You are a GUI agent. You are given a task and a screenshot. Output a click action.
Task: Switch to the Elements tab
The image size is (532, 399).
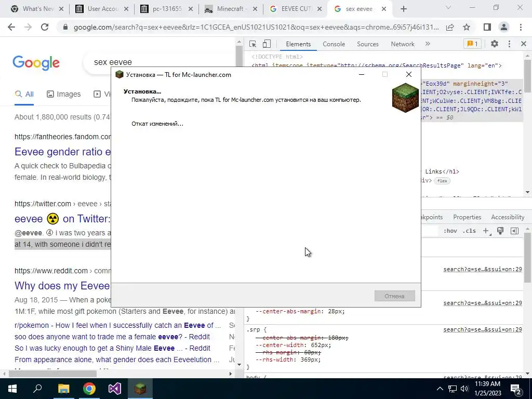298,44
